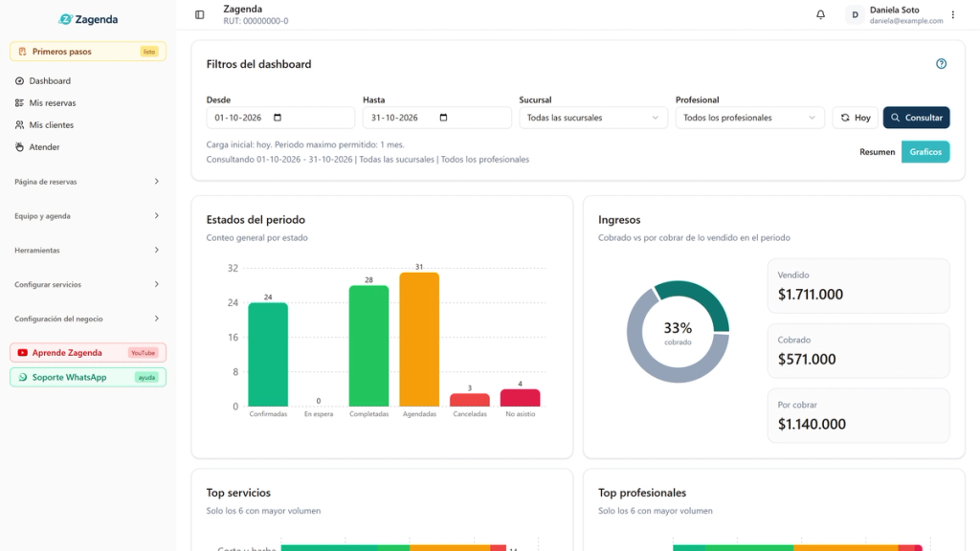Click the Zagenda logo
Image resolution: width=980 pixels, height=551 pixels.
[88, 19]
